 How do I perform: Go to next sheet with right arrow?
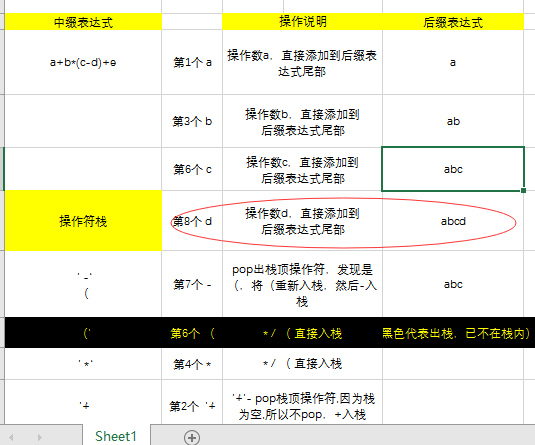(40, 437)
